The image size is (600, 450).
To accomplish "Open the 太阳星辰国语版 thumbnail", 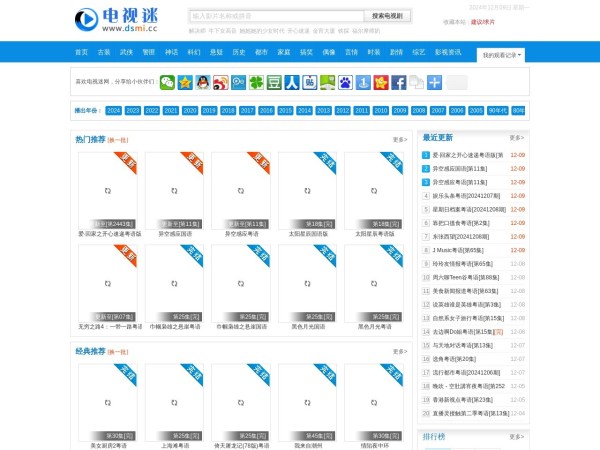I will (x=307, y=193).
